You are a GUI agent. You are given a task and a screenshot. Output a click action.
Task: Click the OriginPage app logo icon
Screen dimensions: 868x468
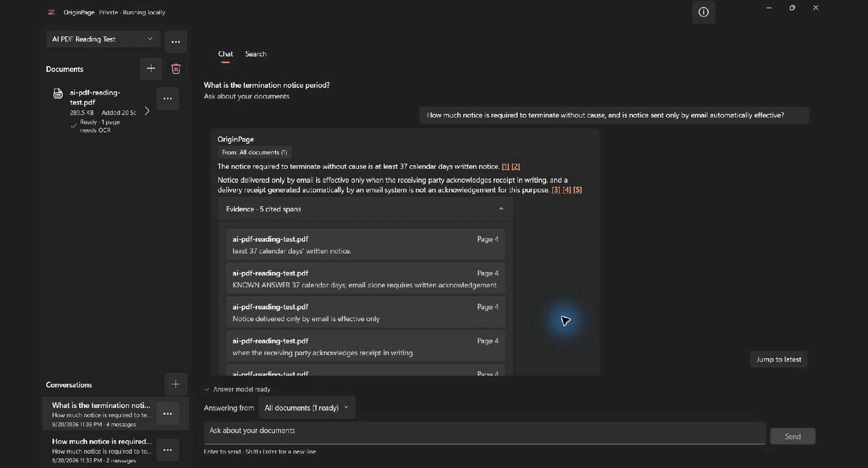coord(52,12)
